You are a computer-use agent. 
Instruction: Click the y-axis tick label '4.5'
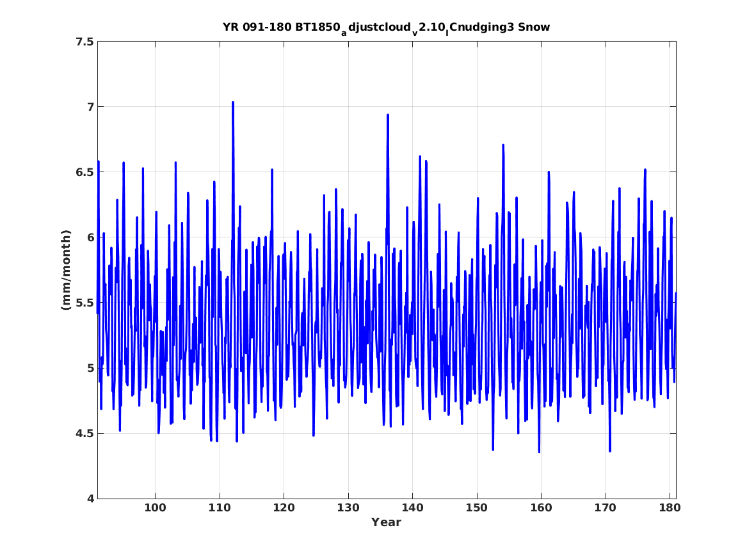84,433
